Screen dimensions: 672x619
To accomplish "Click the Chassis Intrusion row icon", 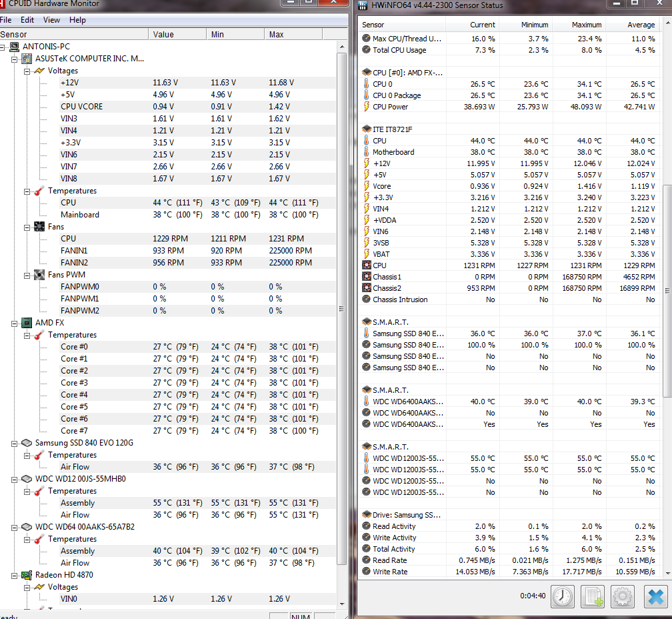I will click(x=367, y=299).
